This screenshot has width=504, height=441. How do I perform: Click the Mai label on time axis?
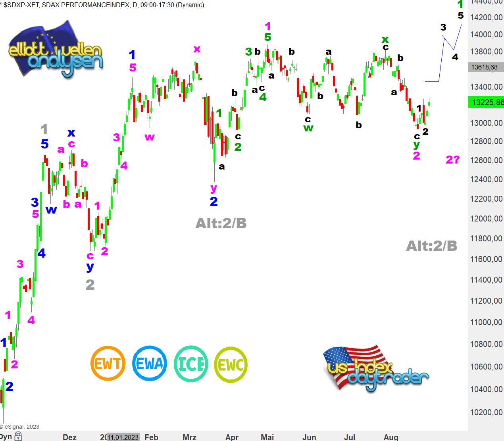[267, 437]
